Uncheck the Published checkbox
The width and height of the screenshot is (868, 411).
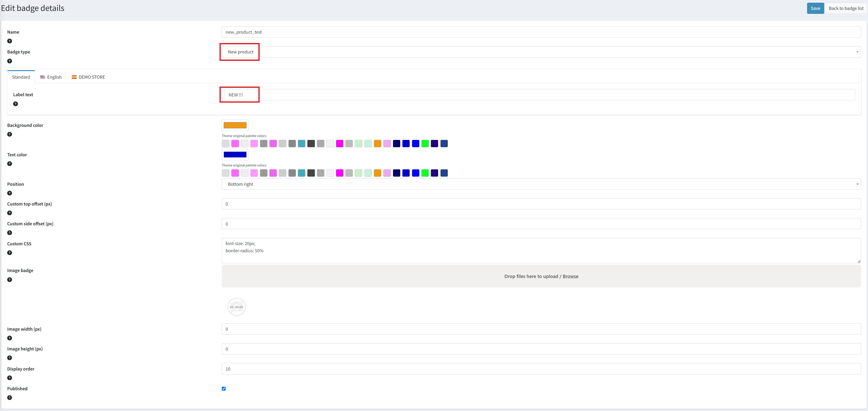[x=224, y=388]
